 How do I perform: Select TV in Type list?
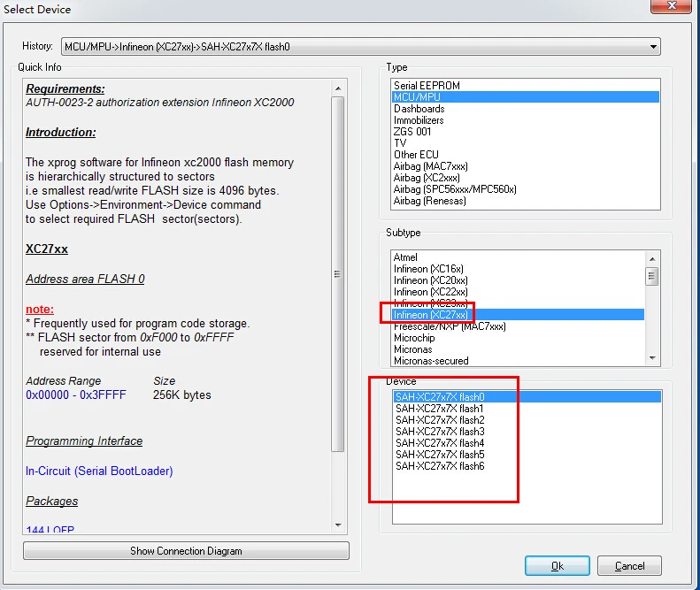(x=526, y=143)
